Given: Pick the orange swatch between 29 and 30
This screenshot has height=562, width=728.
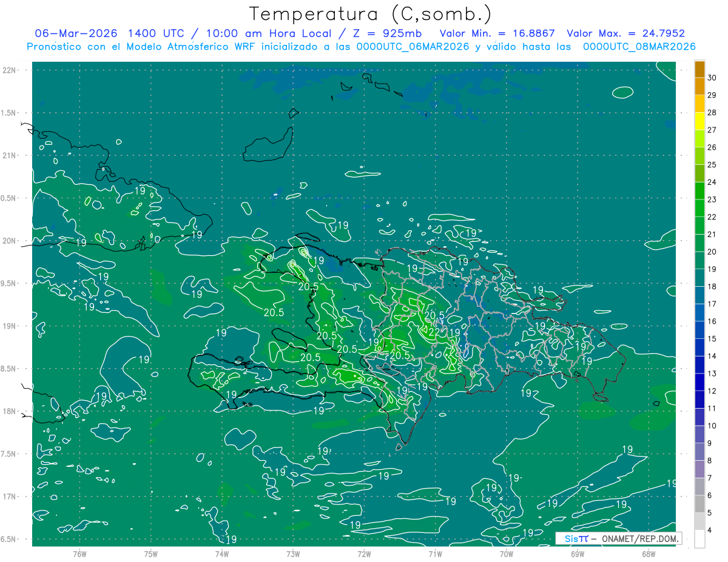Looking at the screenshot, I should click(x=699, y=87).
